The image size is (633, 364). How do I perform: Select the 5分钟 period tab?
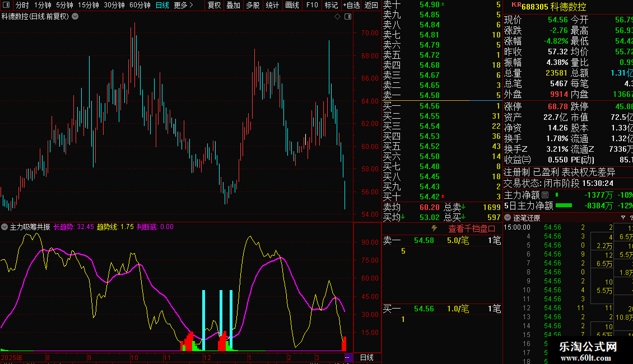pos(64,5)
